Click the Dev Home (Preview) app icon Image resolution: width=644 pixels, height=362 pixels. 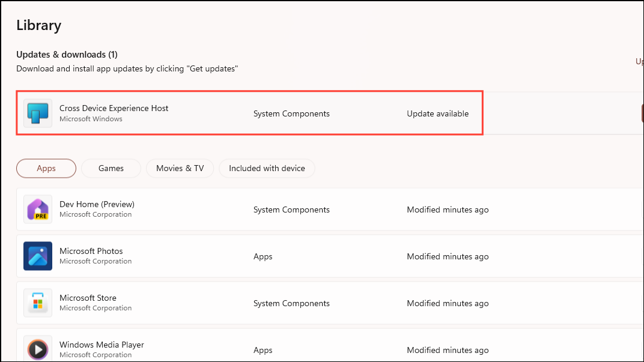click(x=38, y=210)
